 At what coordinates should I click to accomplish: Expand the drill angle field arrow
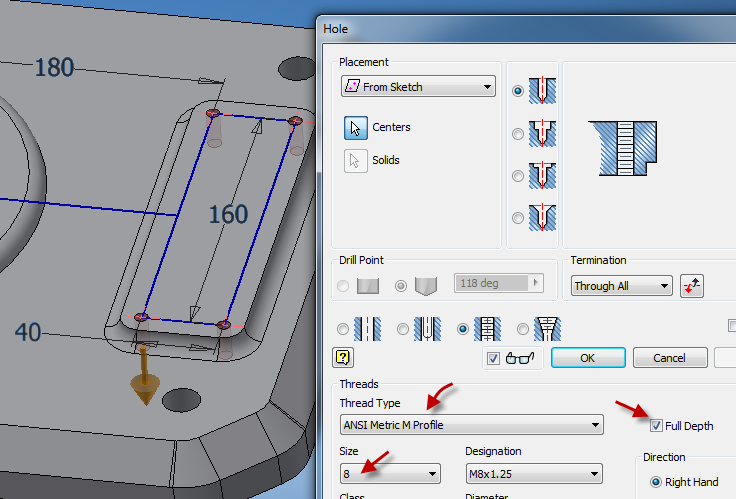536,283
